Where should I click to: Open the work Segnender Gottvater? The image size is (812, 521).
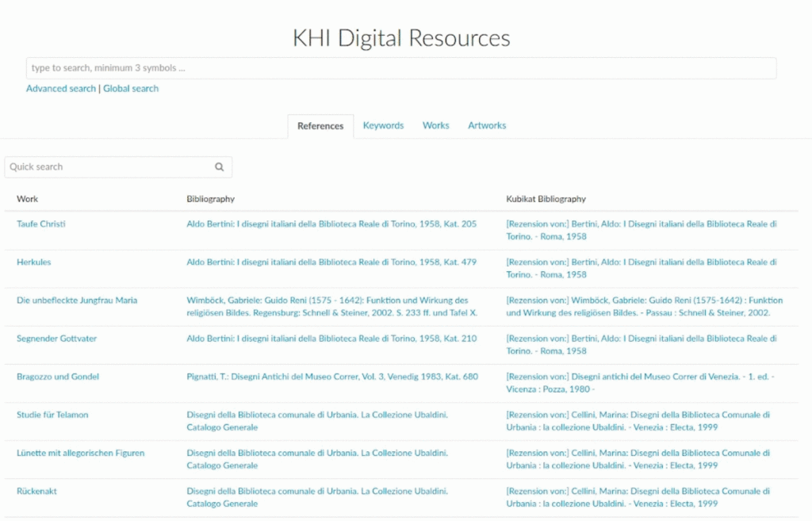[x=57, y=339]
